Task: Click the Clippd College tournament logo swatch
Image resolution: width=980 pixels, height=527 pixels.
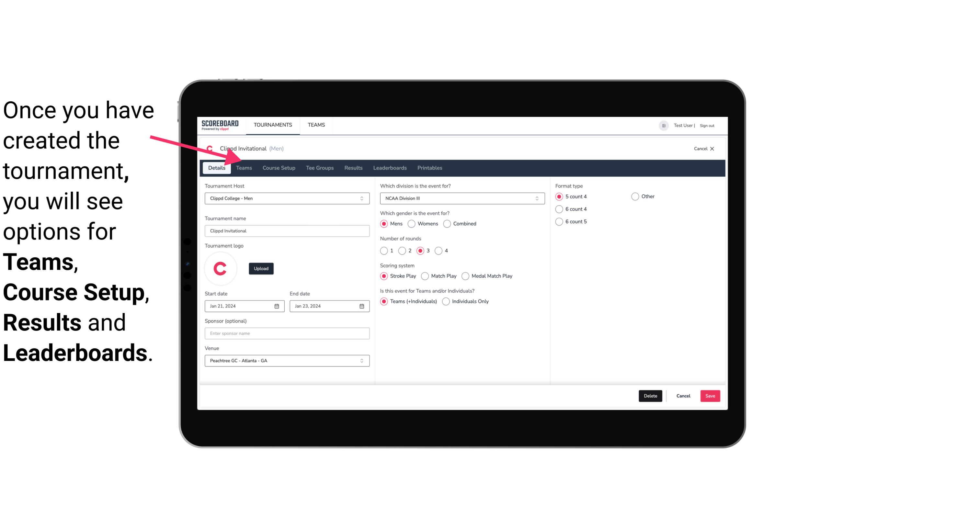Action: 221,267
